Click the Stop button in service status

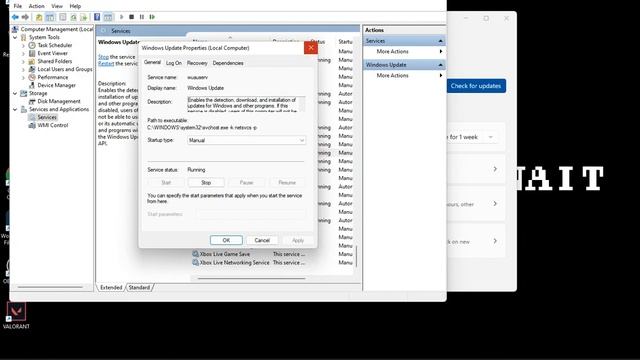point(206,182)
